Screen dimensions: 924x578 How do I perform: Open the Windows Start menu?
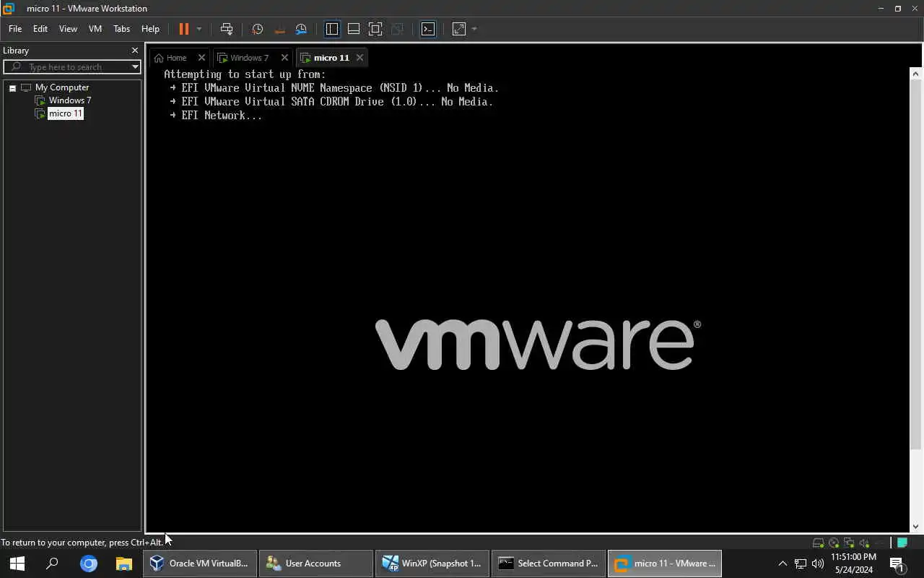[x=17, y=564]
